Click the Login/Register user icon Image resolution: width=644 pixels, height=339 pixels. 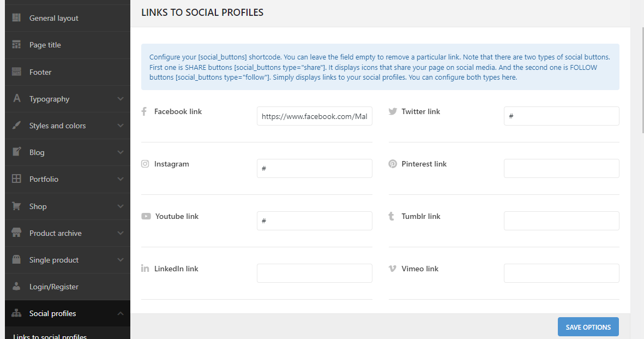pos(16,287)
